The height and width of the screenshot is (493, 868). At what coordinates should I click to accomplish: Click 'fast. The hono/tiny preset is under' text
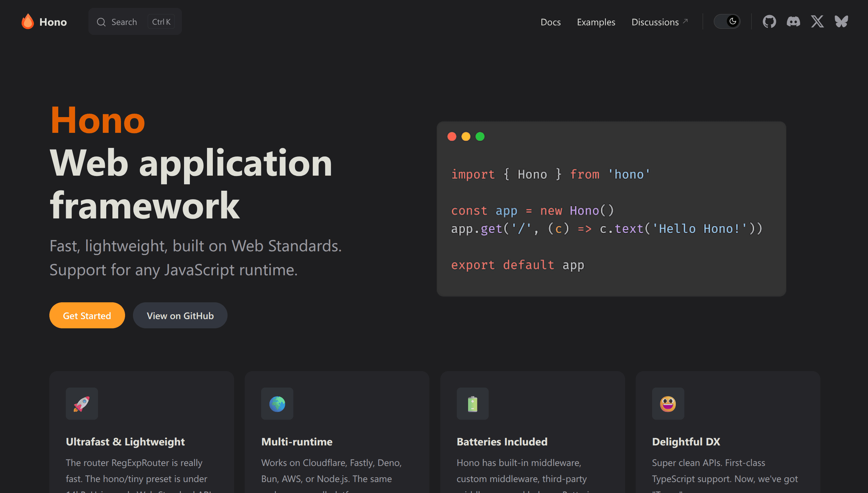point(136,479)
